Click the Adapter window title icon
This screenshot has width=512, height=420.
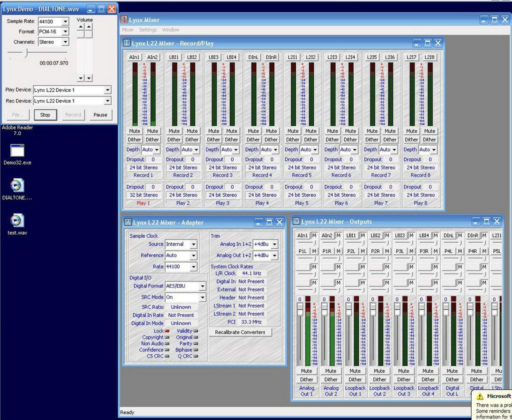[128, 222]
